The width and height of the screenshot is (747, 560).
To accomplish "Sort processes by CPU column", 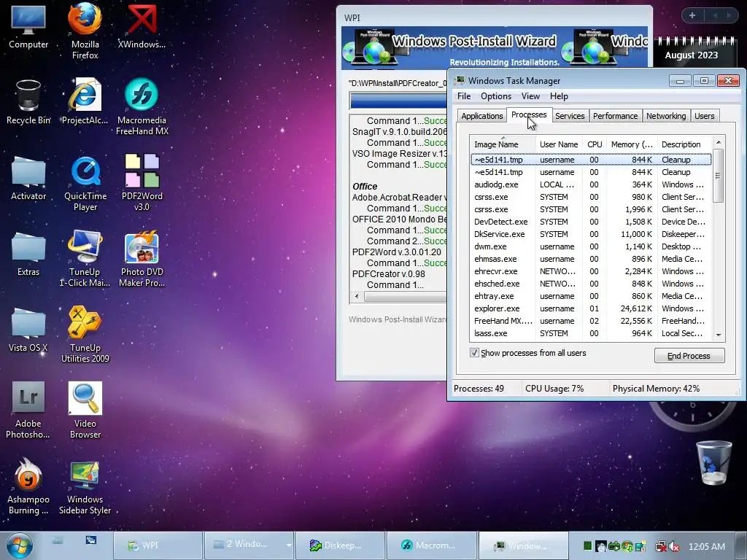I will [x=595, y=144].
